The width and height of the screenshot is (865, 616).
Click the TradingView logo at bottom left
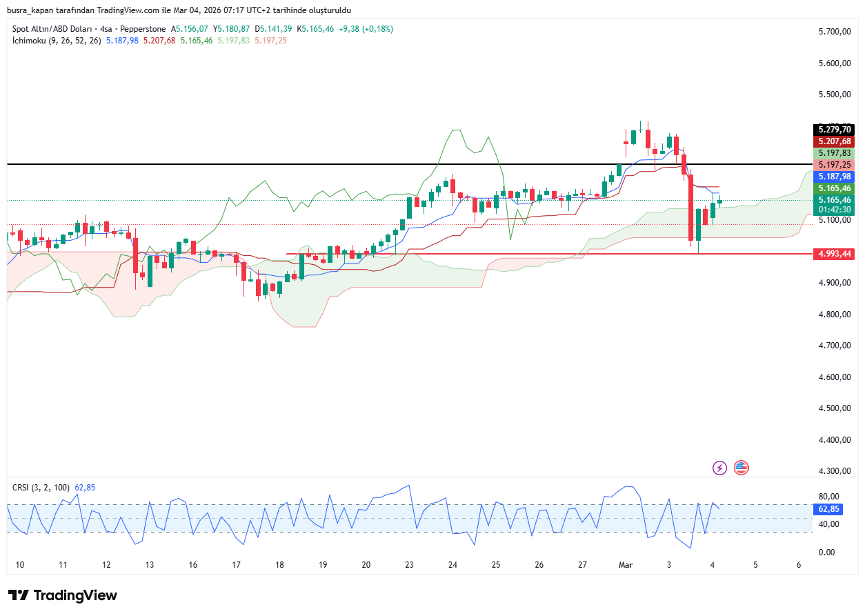[x=63, y=595]
